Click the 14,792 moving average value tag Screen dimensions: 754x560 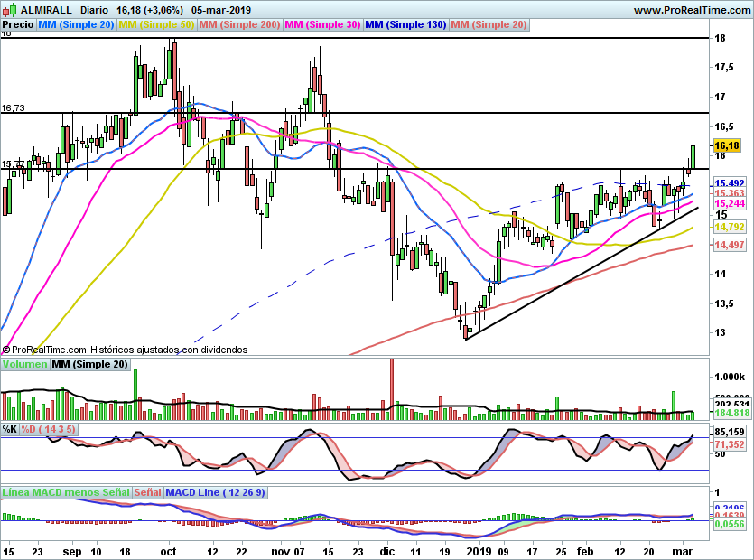pos(729,227)
